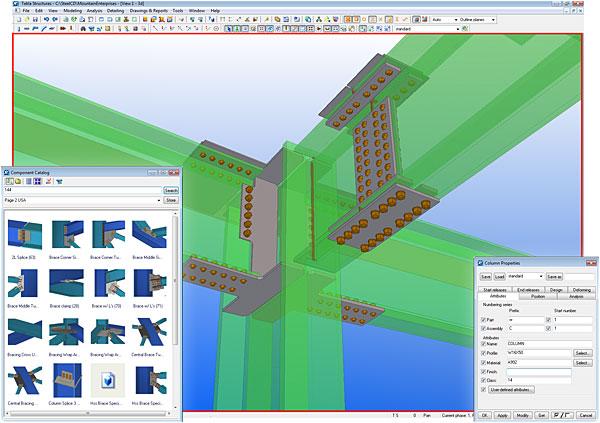Image resolution: width=600 pixels, height=423 pixels.
Task: Click the Component Catalog search input field
Action: point(82,190)
